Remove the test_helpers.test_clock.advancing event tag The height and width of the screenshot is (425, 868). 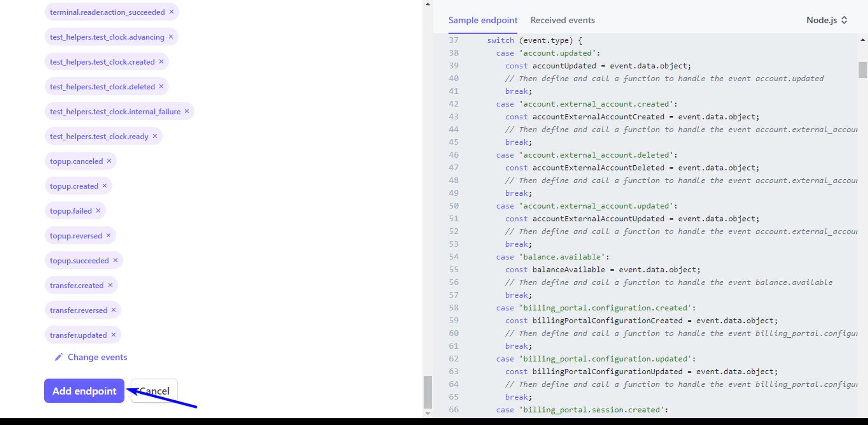click(x=171, y=36)
